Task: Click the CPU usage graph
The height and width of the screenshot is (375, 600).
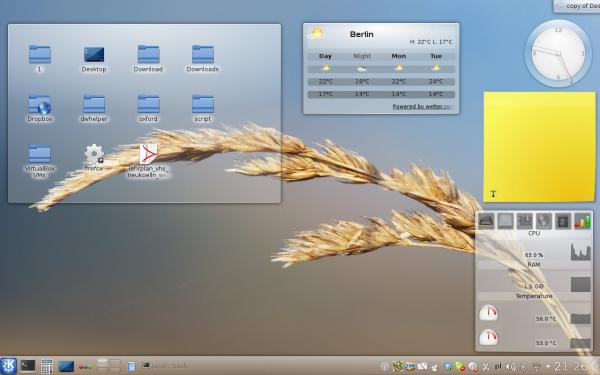Action: point(580,252)
